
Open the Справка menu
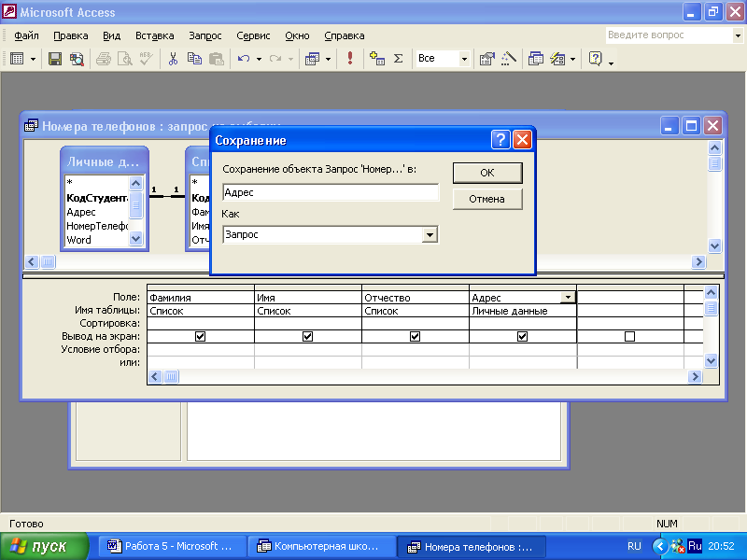point(344,35)
